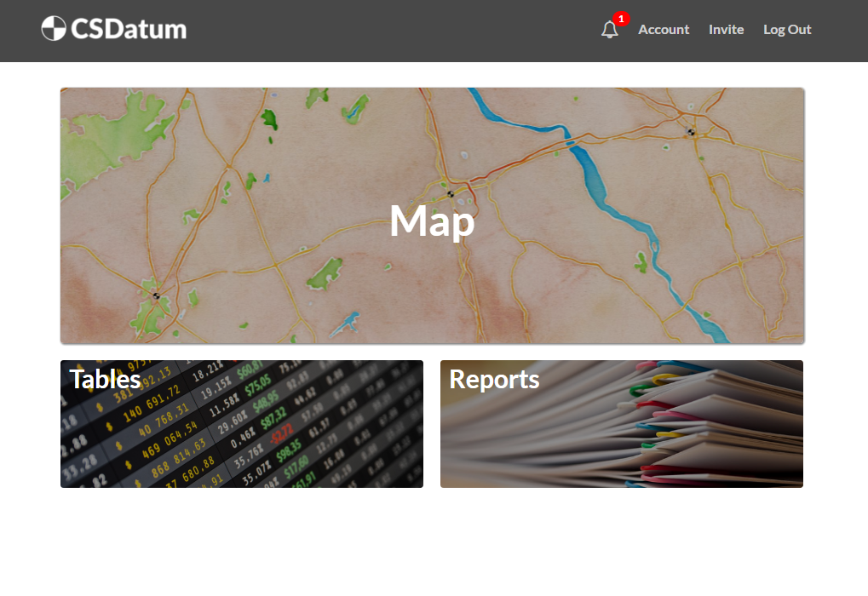Open Reports by clicking its heading
Viewport: 868px width, 596px height.
point(494,379)
